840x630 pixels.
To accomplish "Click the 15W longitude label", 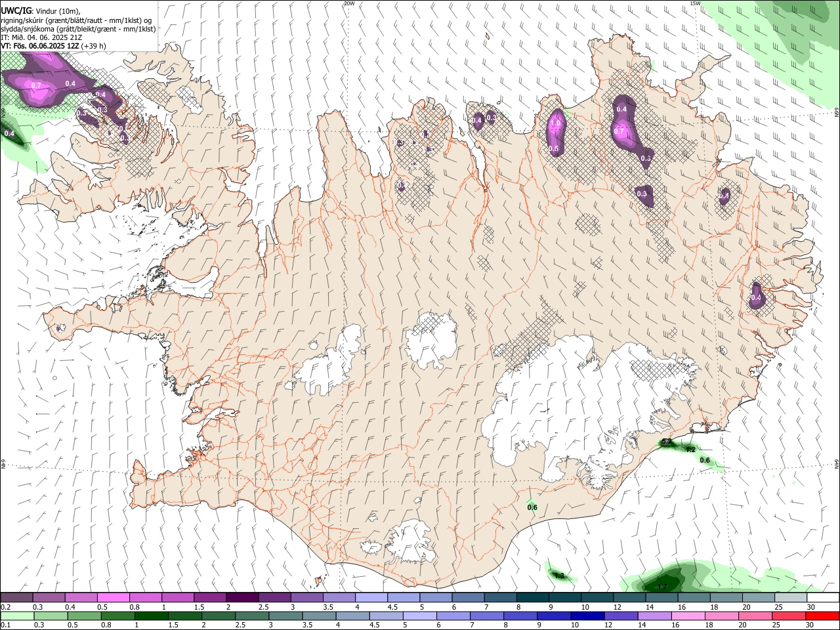I will (x=696, y=3).
